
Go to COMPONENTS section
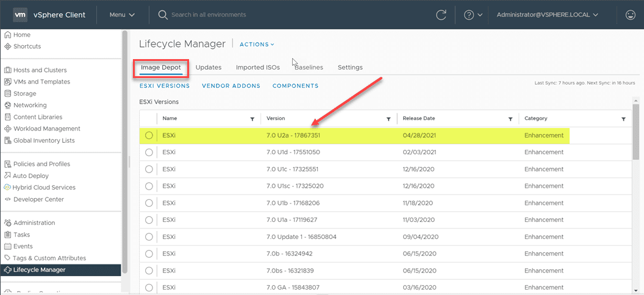pos(296,86)
